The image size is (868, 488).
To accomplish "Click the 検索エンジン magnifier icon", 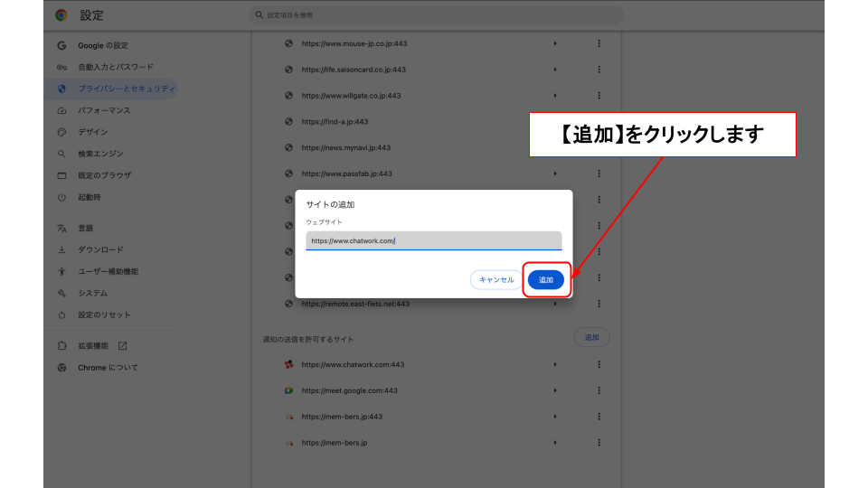I will coord(61,154).
